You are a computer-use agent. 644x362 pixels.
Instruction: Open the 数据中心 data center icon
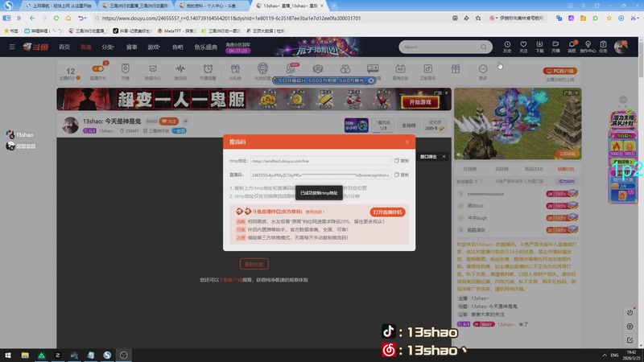click(x=153, y=72)
